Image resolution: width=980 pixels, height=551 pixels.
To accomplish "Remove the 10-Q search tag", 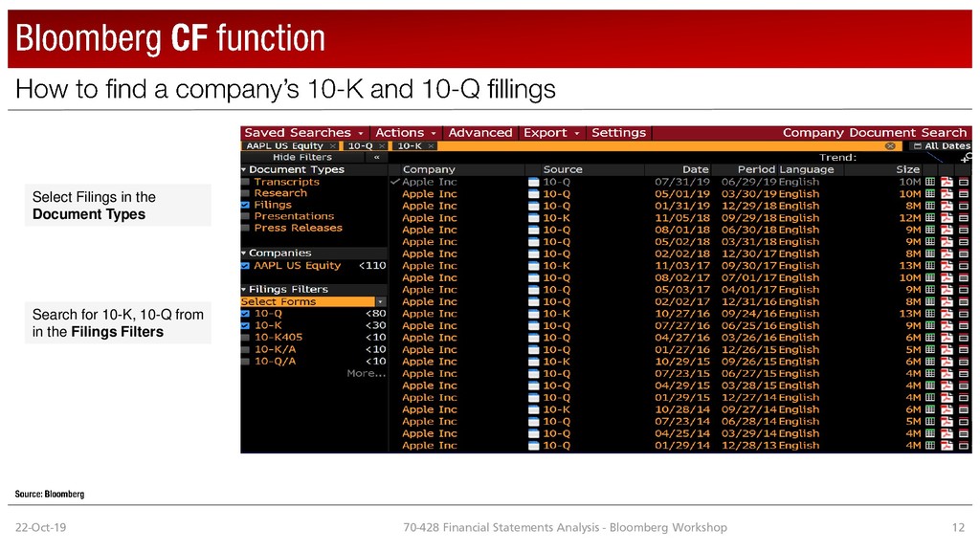I will coord(381,146).
